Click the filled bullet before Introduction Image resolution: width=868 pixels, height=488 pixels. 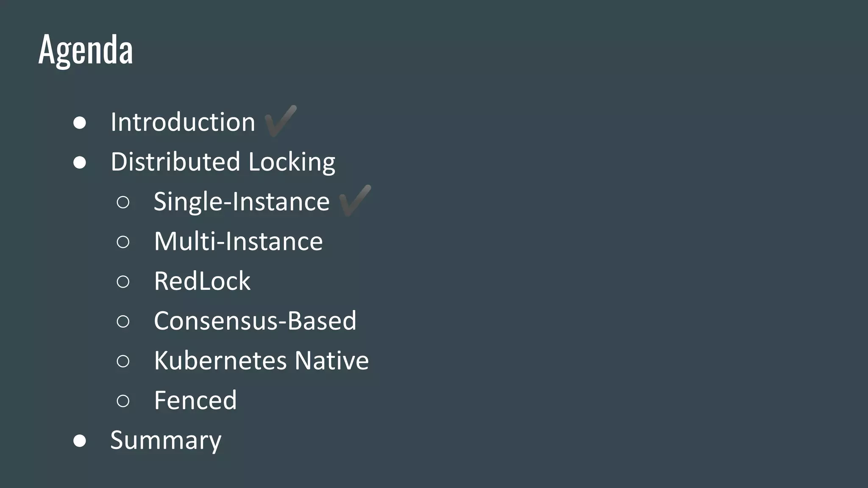(x=80, y=123)
